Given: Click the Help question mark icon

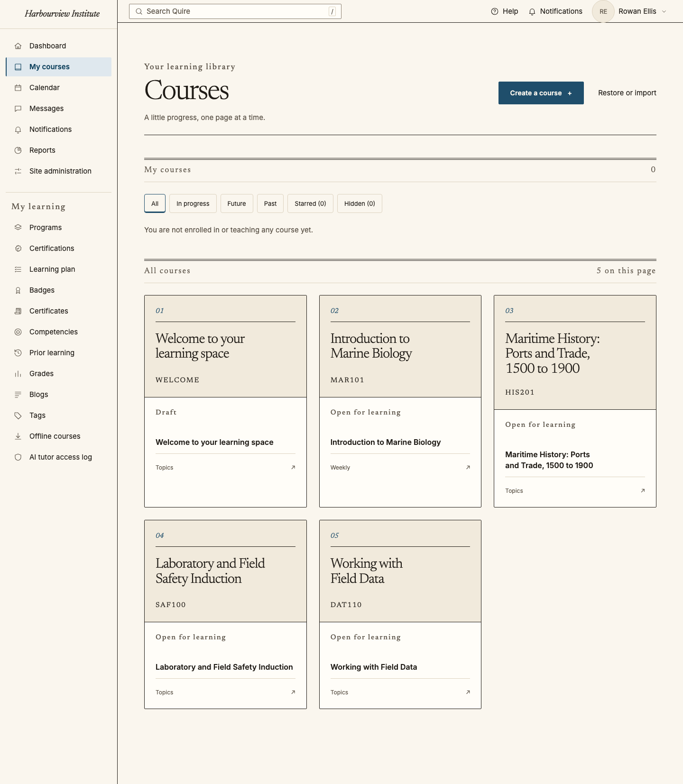Looking at the screenshot, I should coord(495,11).
